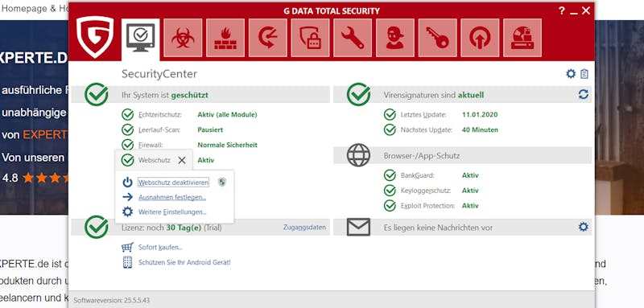The width and height of the screenshot is (644, 308).
Task: Click the Echtzeitschutz status Aktiv (alle Module)
Action: (227, 114)
